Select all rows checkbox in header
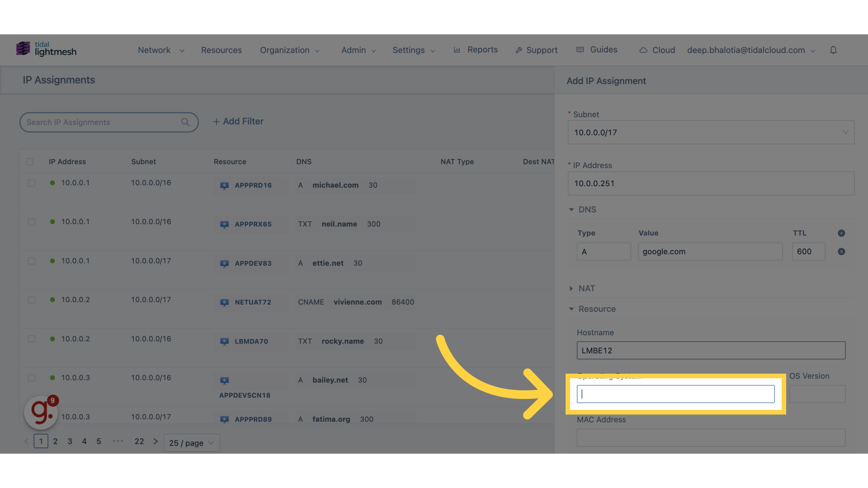Image resolution: width=868 pixels, height=488 pixels. tap(30, 162)
